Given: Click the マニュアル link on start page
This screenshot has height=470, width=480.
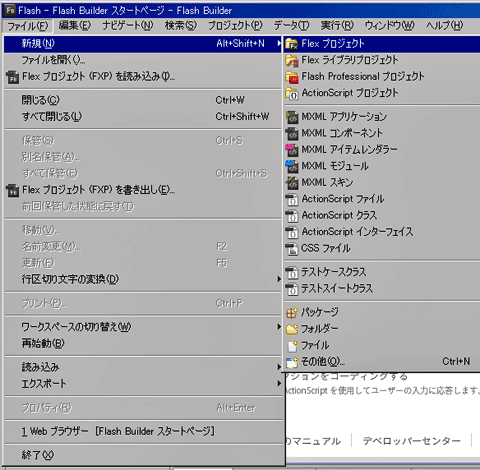Looking at the screenshot, I should [313, 441].
